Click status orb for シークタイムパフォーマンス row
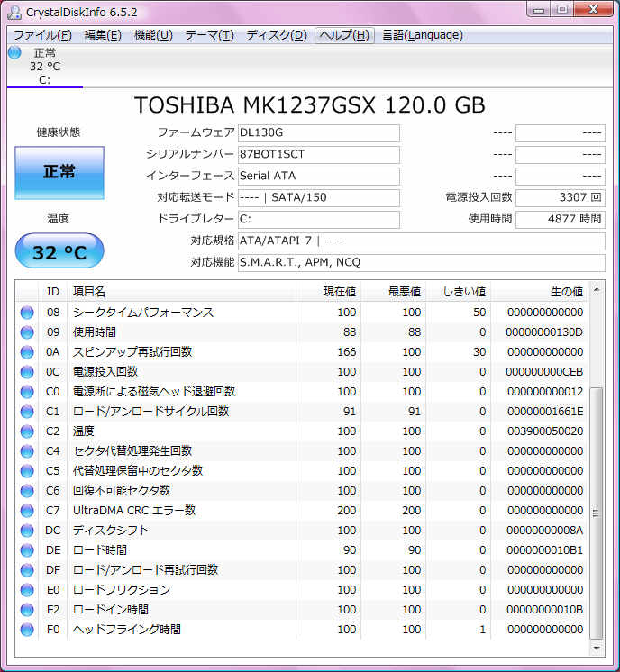 [x=27, y=313]
